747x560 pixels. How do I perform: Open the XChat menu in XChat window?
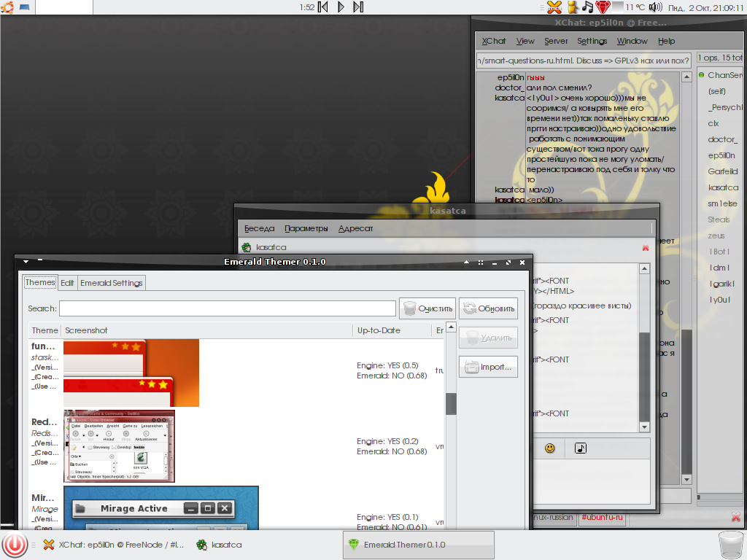pos(494,41)
